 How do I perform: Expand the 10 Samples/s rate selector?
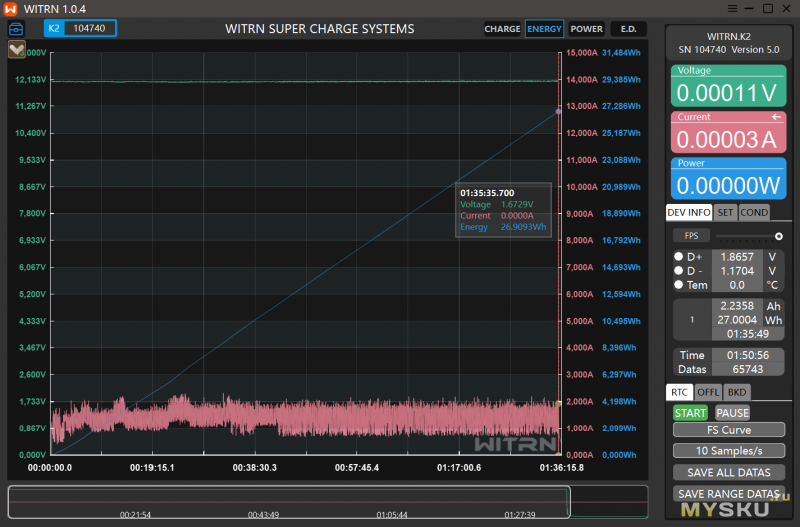(x=727, y=450)
